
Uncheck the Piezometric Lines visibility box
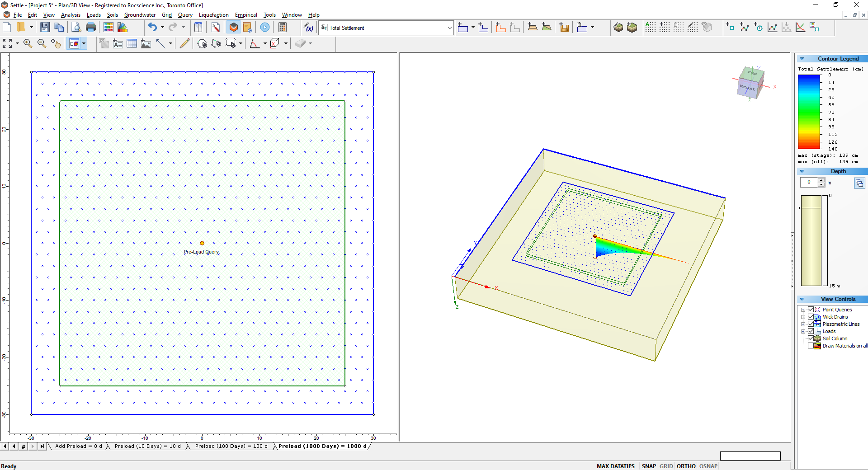coord(810,324)
